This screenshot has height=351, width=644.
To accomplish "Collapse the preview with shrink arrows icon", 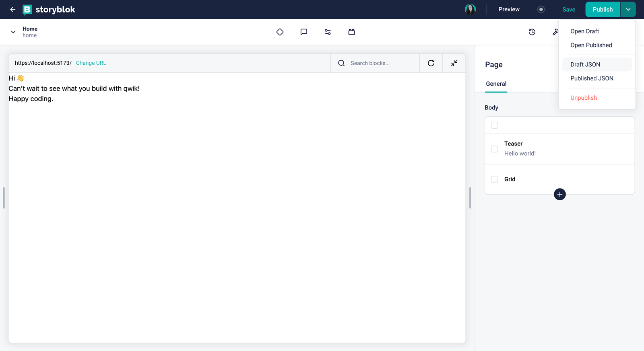I will coord(454,63).
